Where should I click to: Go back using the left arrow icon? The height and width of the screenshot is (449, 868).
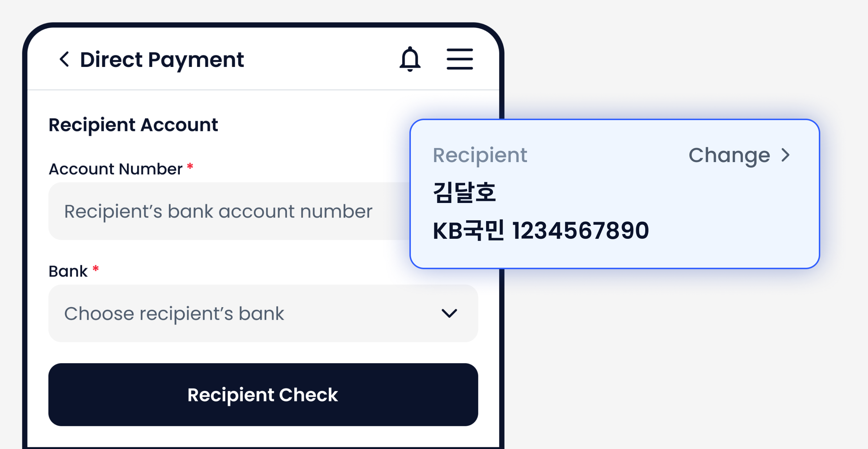(x=64, y=59)
